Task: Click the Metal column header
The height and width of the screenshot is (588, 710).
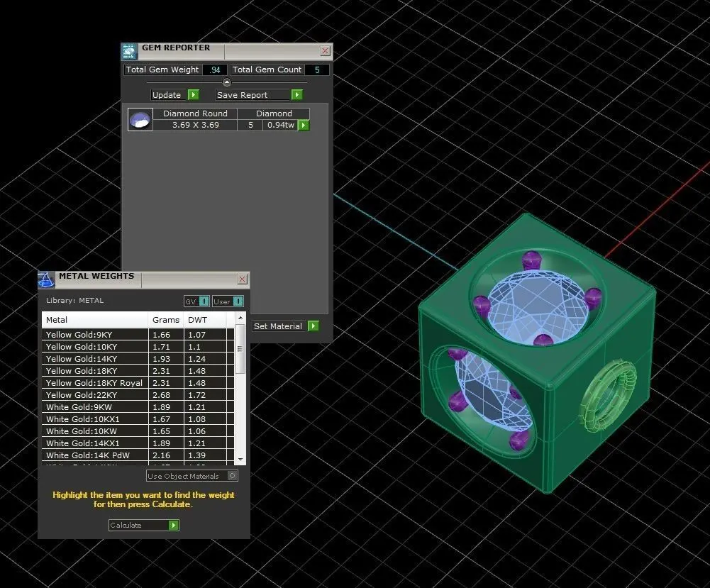Action: pos(95,320)
